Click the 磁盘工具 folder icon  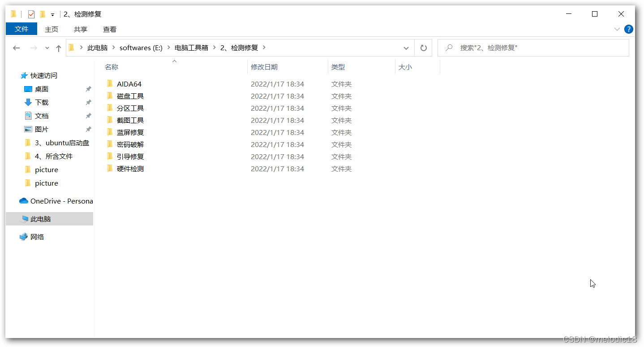click(110, 96)
